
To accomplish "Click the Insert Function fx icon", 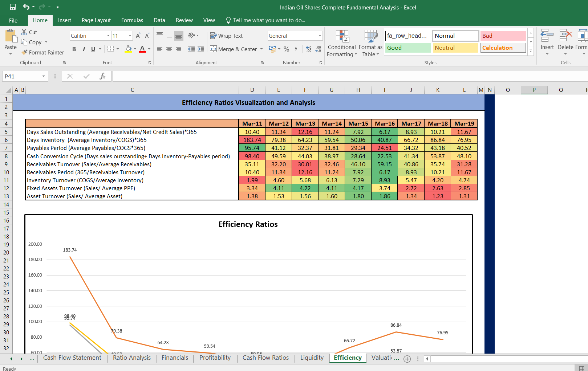I will click(103, 76).
